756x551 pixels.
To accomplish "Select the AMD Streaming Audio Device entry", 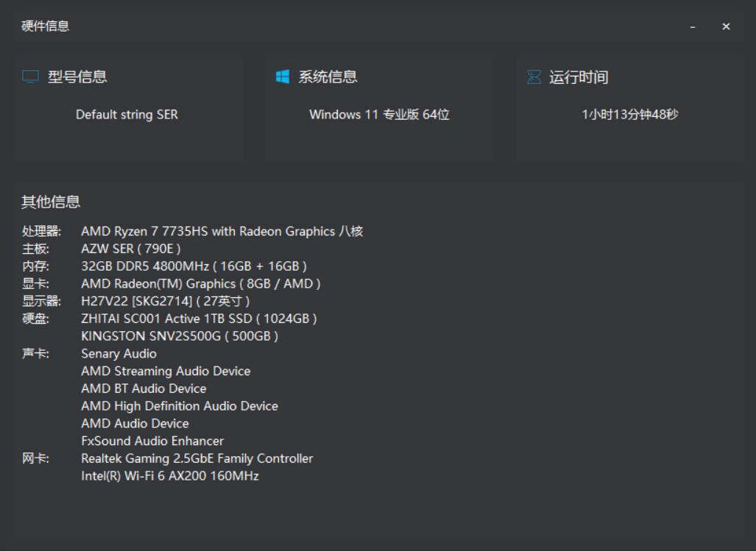I will tap(166, 372).
